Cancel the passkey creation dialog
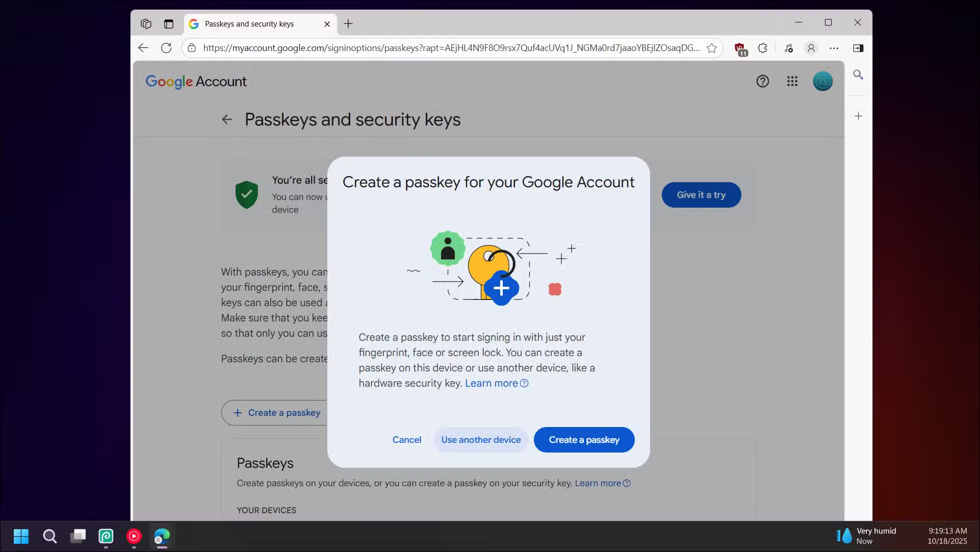 click(406, 440)
